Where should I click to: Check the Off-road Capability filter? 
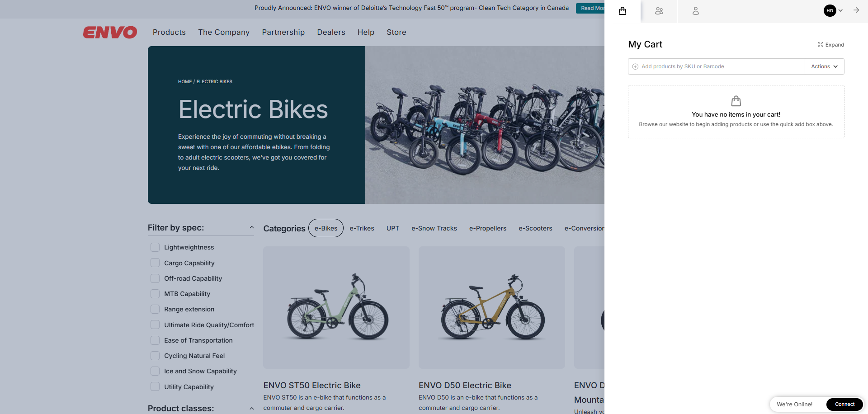(155, 278)
